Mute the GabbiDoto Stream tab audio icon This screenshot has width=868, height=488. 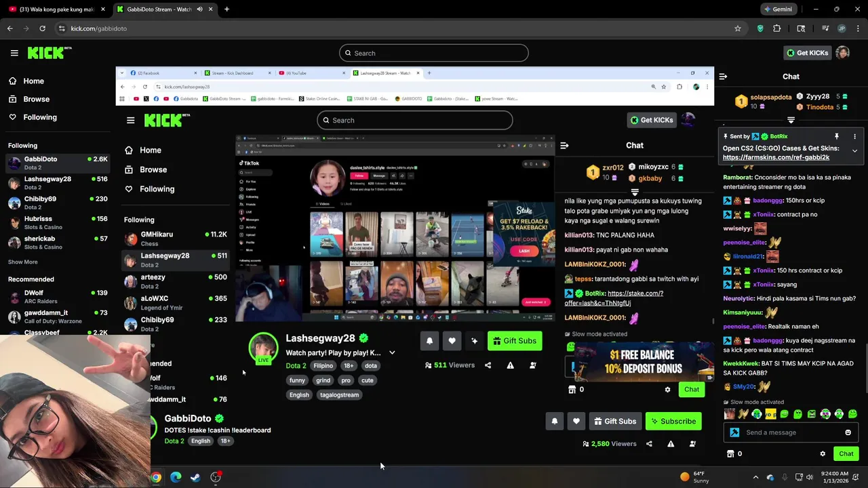(199, 9)
